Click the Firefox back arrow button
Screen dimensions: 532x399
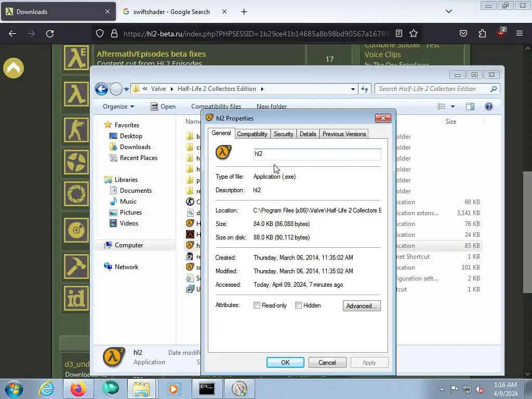click(x=12, y=34)
